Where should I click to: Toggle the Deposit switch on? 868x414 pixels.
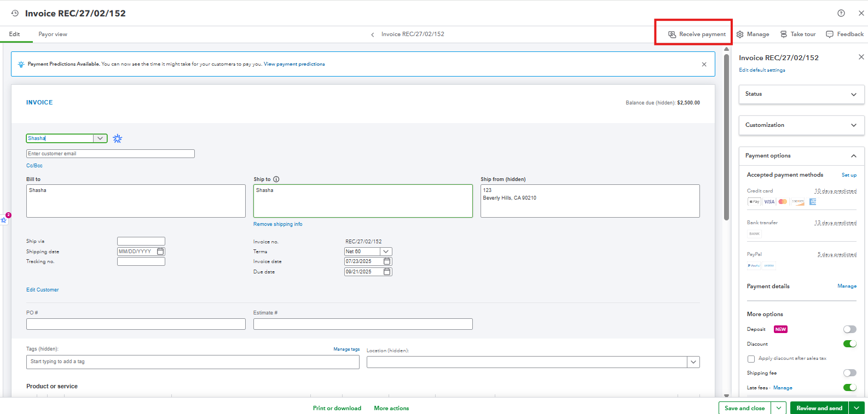[850, 329]
